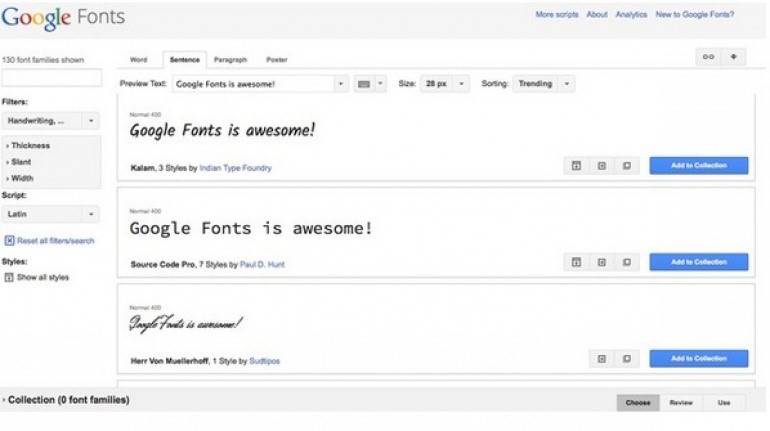This screenshot has height=431, width=770.
Task: Click the font search input field
Action: pyautogui.click(x=51, y=78)
